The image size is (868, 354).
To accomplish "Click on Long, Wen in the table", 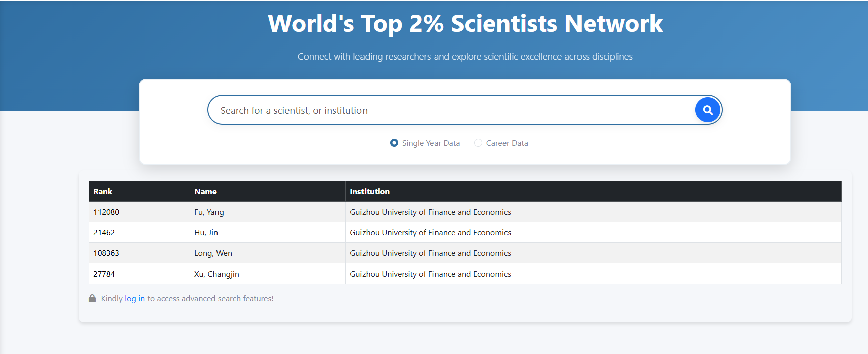I will coord(213,253).
